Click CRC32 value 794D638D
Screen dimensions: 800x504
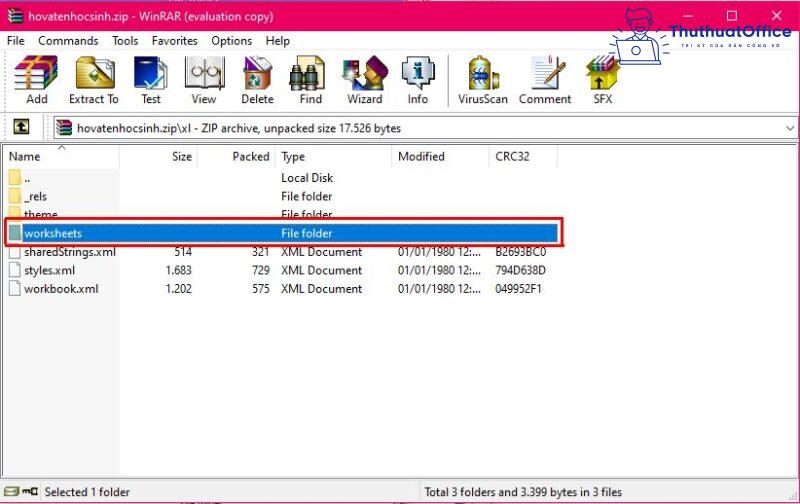520,270
